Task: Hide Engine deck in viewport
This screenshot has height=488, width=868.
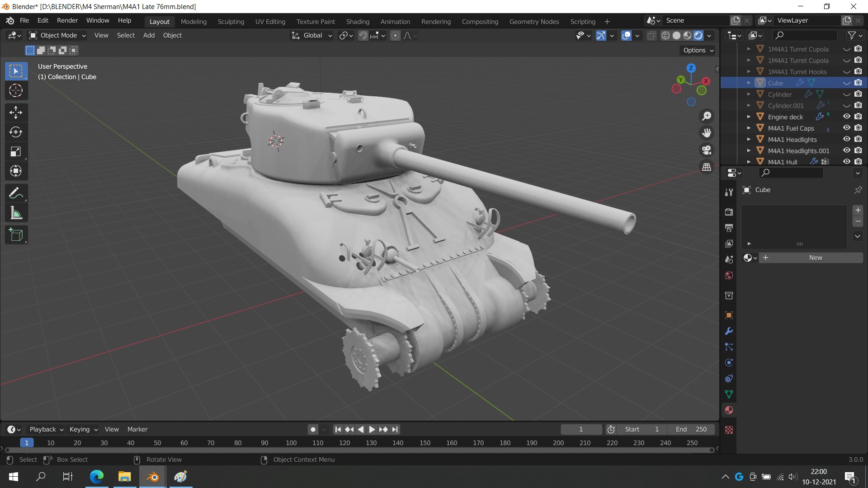Action: (847, 117)
